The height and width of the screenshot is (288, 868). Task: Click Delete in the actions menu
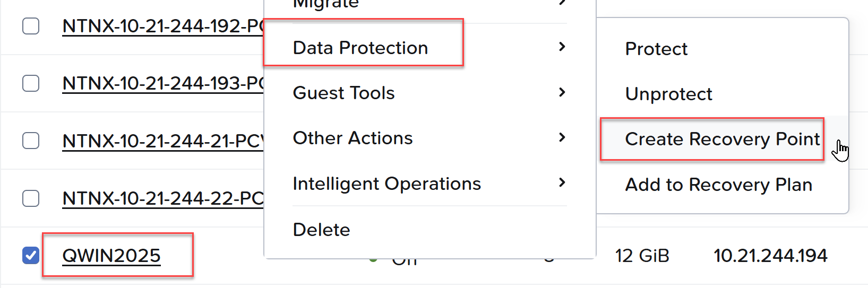point(322,230)
